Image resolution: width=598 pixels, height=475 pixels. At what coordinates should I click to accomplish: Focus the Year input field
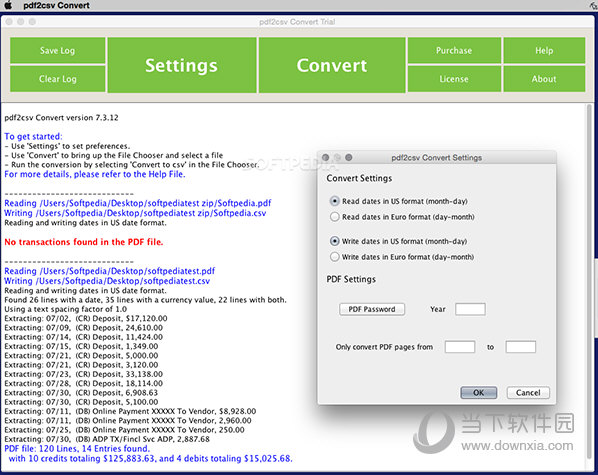[x=470, y=309]
